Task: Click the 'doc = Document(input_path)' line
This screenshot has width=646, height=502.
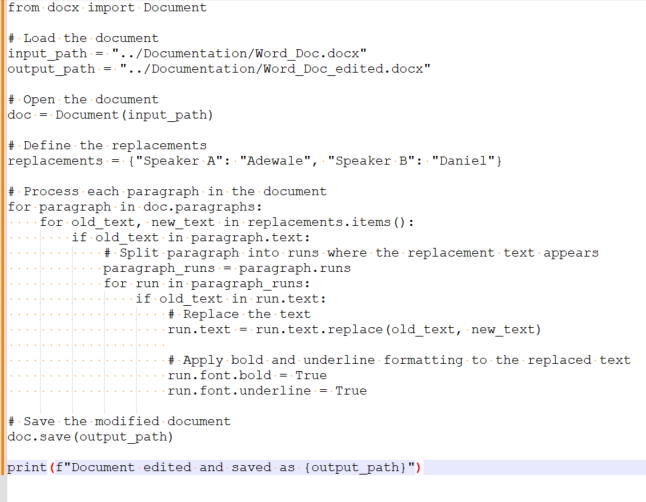Action: tap(110, 115)
